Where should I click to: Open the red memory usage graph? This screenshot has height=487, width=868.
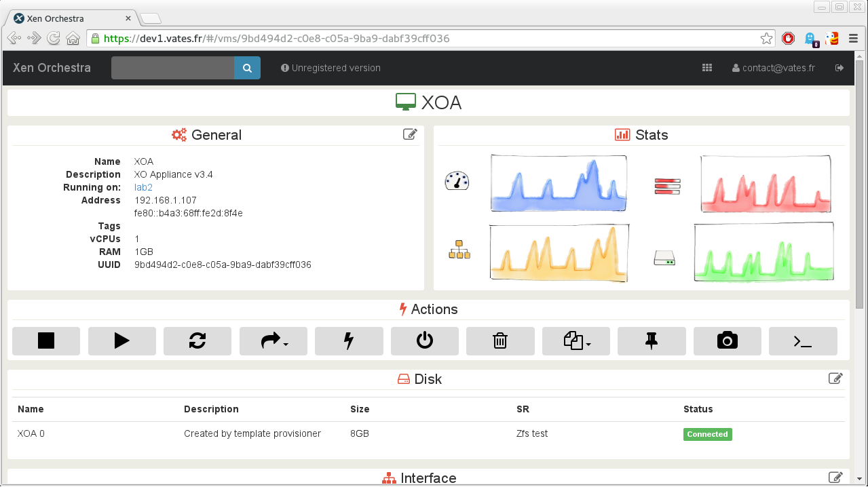coord(766,184)
